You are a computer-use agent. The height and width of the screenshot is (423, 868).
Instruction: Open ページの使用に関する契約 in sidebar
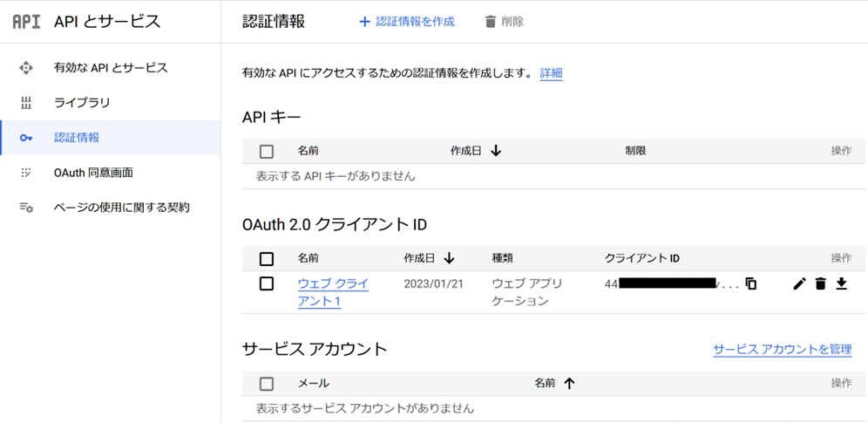[x=121, y=208]
